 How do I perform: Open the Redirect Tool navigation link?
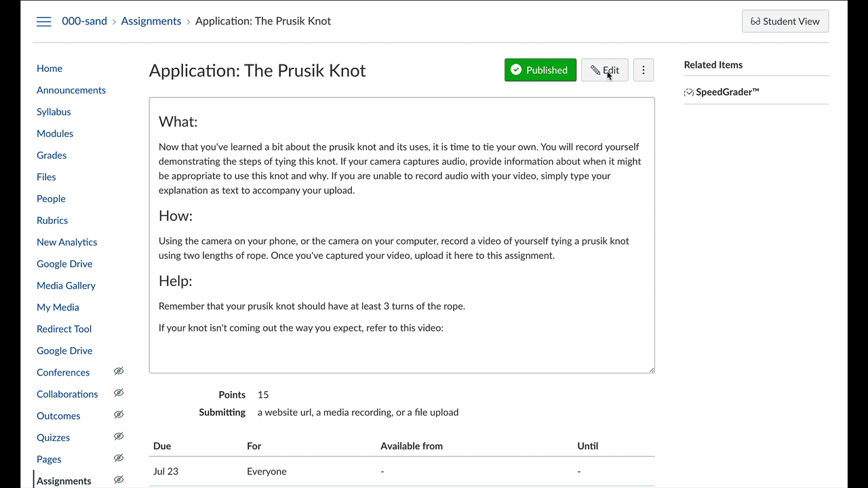click(x=64, y=329)
